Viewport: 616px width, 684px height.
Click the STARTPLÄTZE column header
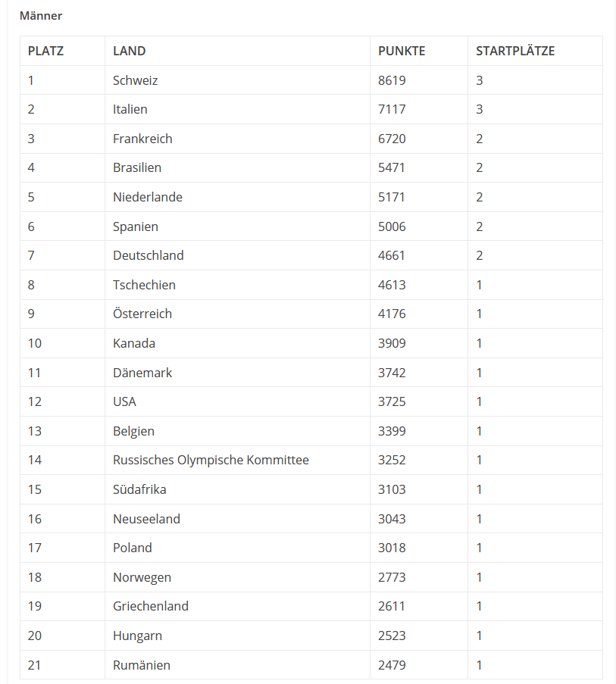(515, 51)
